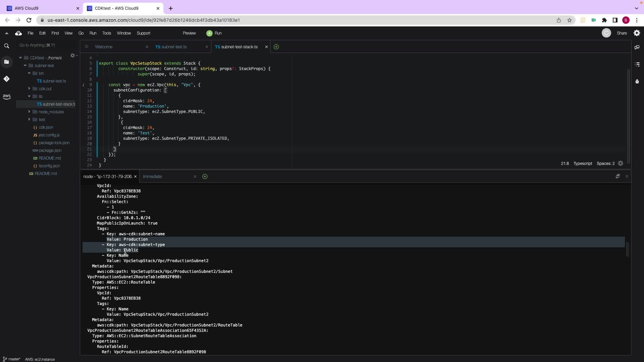The height and width of the screenshot is (362, 644).
Task: Switch to the subnet-test.ts tab
Action: (174, 47)
